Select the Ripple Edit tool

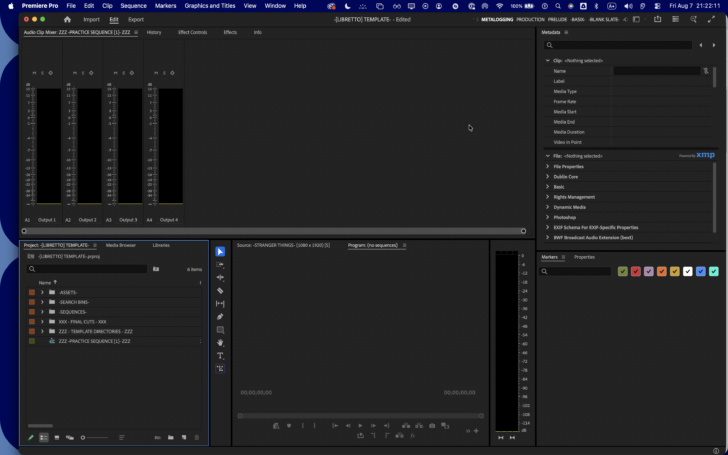(x=220, y=278)
